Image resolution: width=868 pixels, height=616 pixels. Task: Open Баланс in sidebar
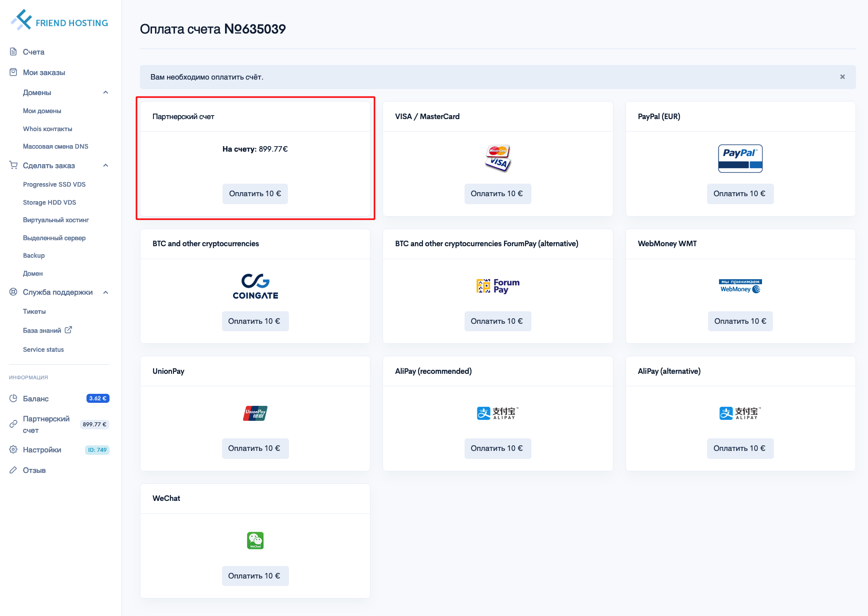pyautogui.click(x=35, y=399)
